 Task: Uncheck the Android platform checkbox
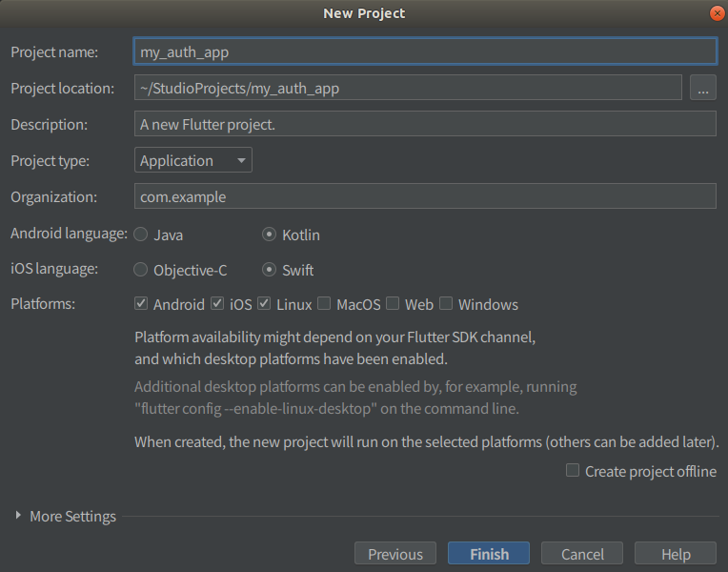[x=141, y=304]
